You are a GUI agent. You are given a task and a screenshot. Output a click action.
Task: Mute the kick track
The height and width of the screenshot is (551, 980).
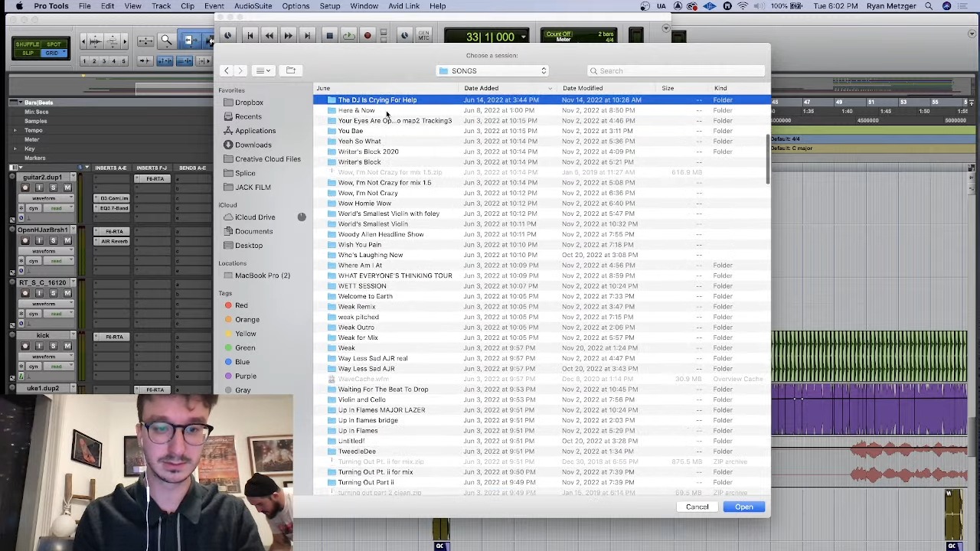tap(67, 347)
